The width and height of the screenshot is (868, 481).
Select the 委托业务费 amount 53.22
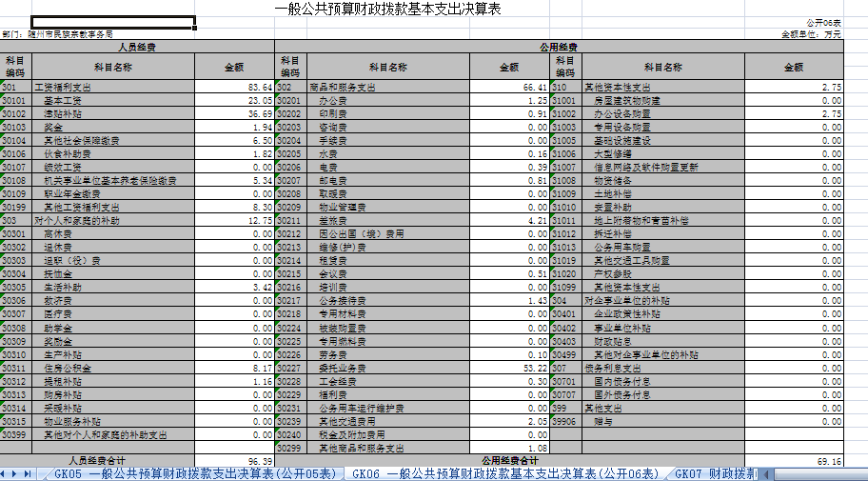(x=509, y=368)
